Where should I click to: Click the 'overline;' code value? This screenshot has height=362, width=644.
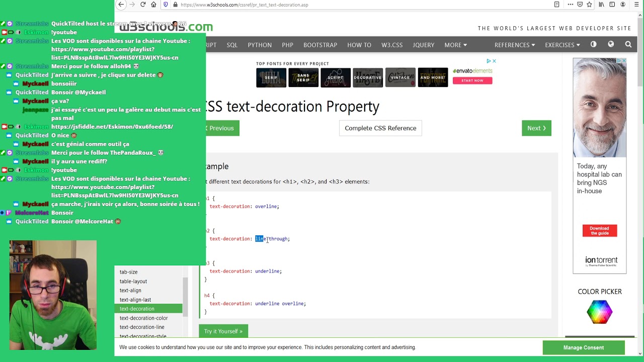267,207
